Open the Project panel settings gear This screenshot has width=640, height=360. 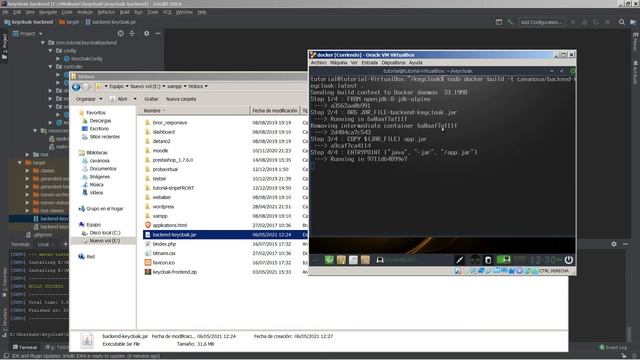147,33
